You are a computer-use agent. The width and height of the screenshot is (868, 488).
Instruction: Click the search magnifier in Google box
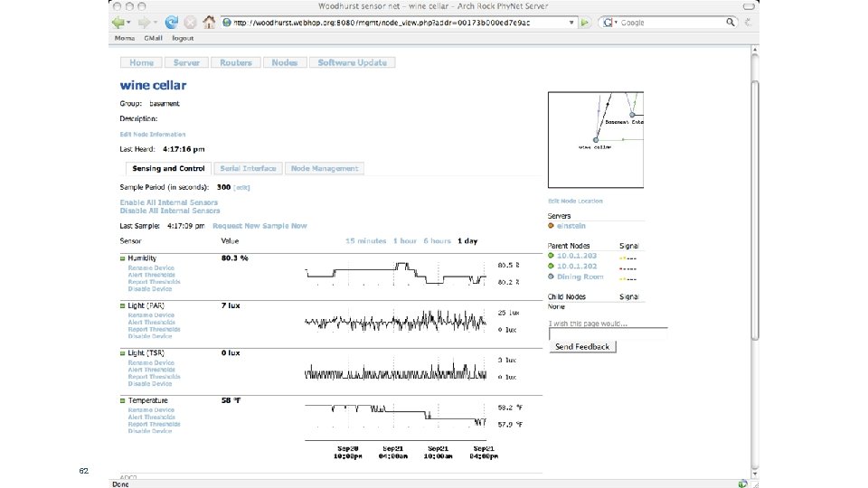click(x=731, y=22)
